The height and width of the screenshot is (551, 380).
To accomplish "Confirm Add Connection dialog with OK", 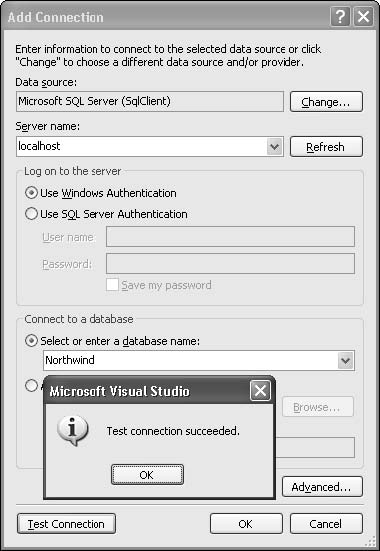I will (246, 524).
